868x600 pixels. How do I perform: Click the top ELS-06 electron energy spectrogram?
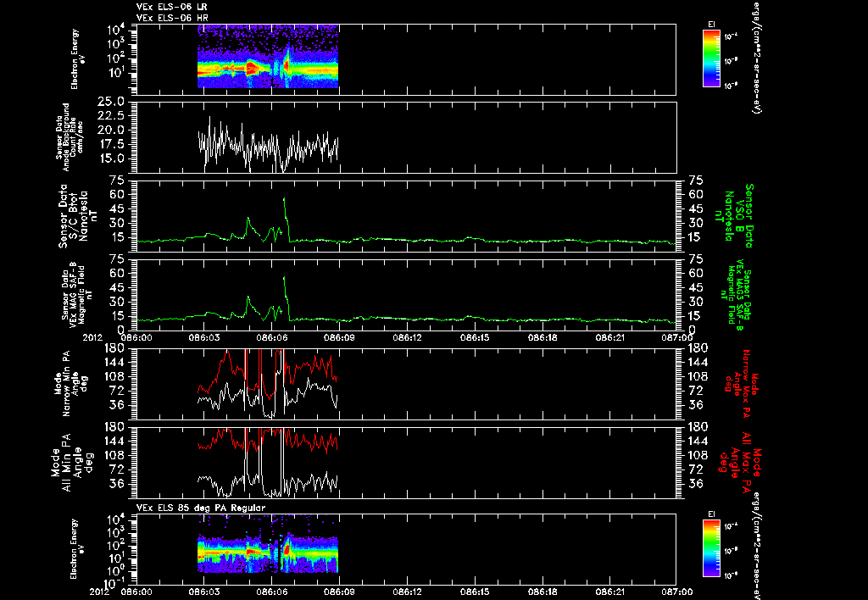268,56
